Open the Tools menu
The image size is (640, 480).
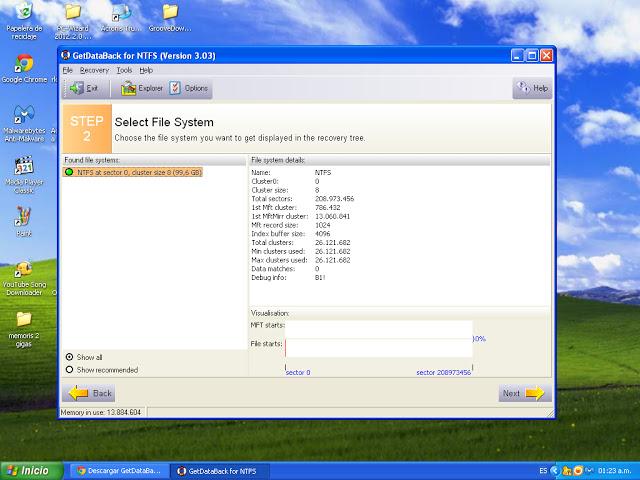click(x=124, y=71)
